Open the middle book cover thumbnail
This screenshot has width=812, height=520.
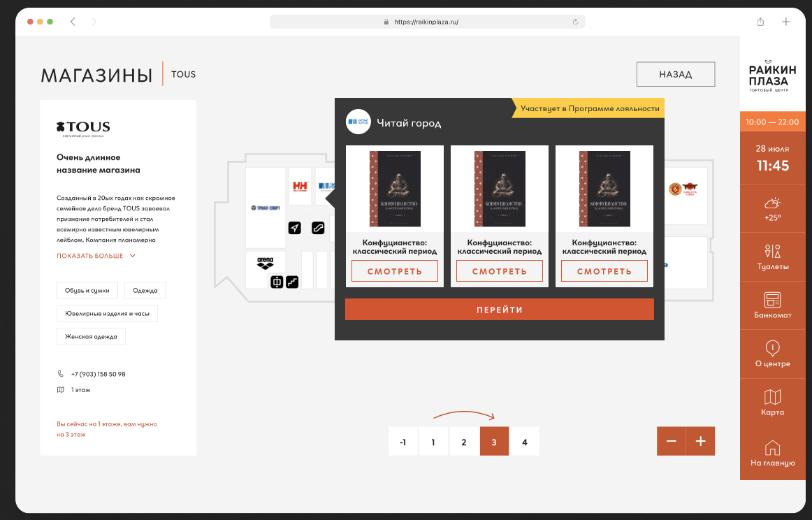tap(500, 189)
